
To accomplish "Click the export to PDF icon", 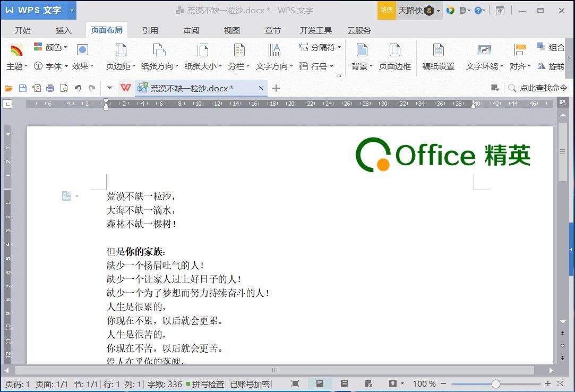I will click(x=37, y=88).
